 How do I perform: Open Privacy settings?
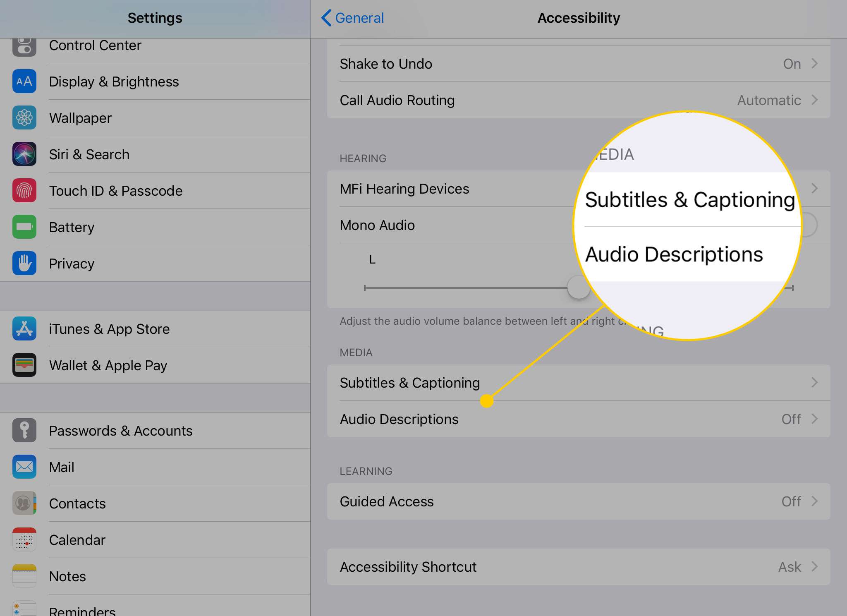tap(71, 263)
